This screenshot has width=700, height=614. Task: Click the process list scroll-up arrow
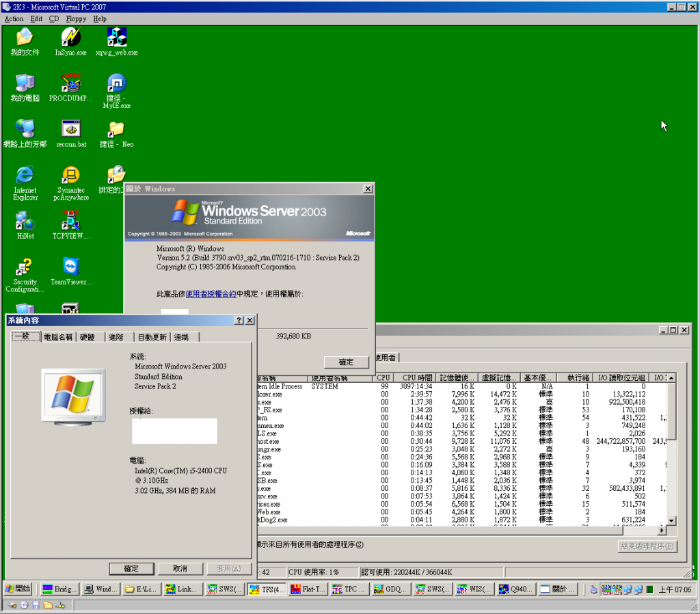[x=671, y=378]
